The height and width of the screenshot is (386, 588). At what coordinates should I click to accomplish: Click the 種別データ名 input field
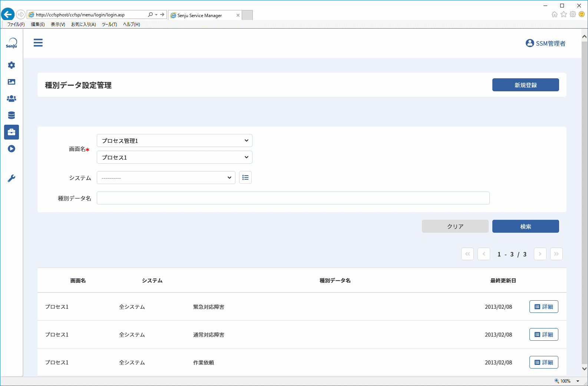click(293, 198)
